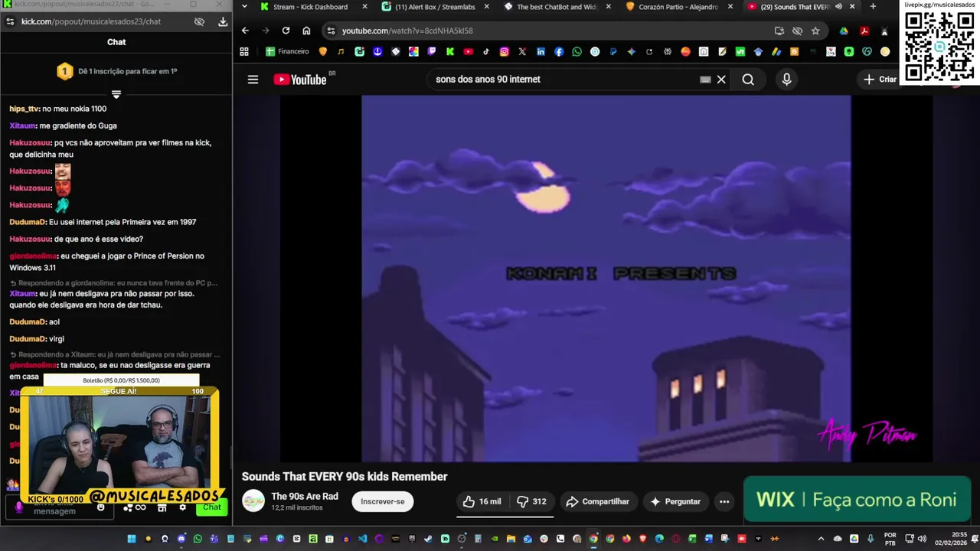
Task: Open the bookmarks apps grid icon
Action: pos(244,52)
